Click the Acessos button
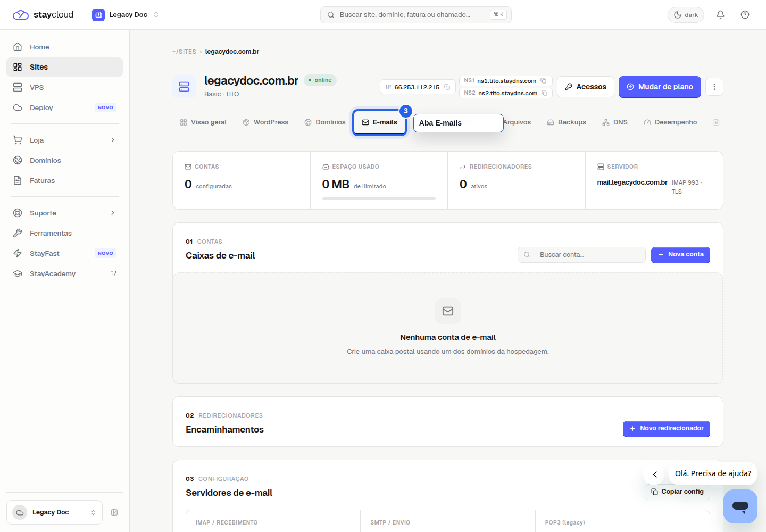 pos(586,87)
